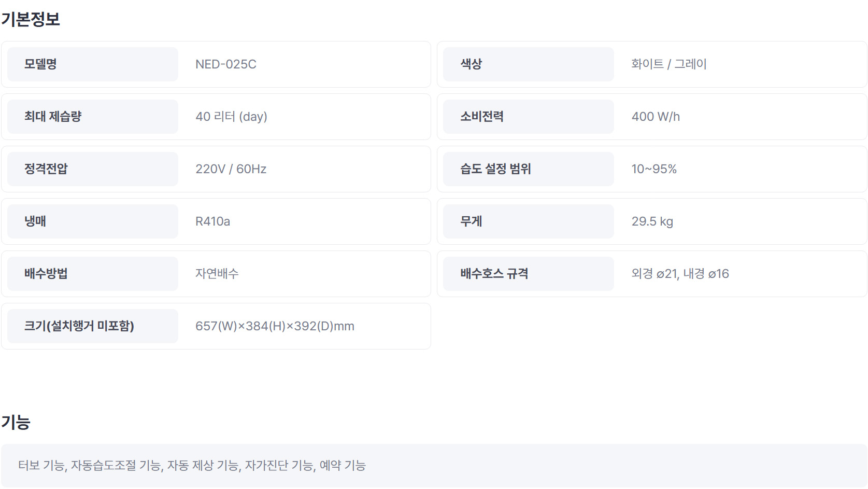
Task: Select the 400 W/h value
Action: pos(656,117)
